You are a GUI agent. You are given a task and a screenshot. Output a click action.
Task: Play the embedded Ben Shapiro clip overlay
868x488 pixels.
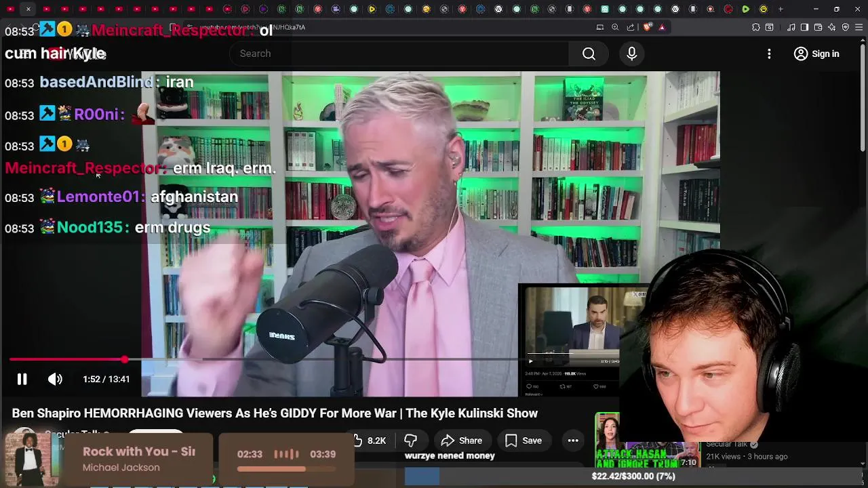coord(530,361)
